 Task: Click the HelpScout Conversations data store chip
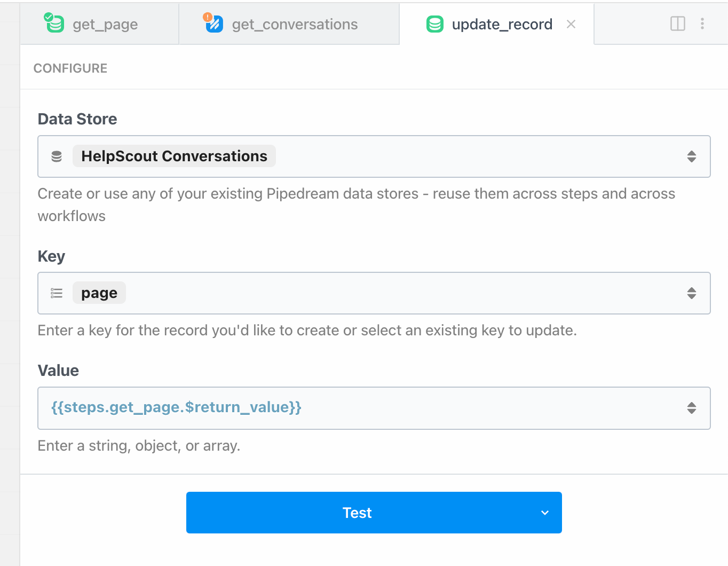coord(174,156)
